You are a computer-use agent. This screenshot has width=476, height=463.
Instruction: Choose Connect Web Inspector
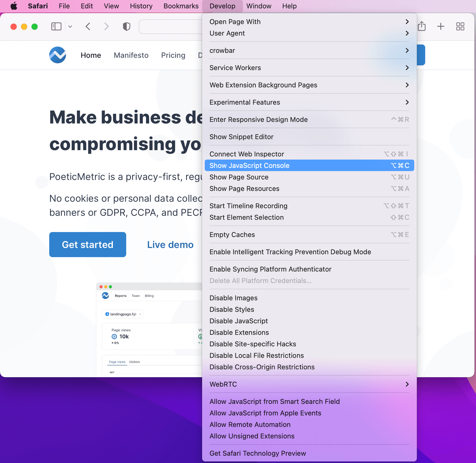click(309, 154)
